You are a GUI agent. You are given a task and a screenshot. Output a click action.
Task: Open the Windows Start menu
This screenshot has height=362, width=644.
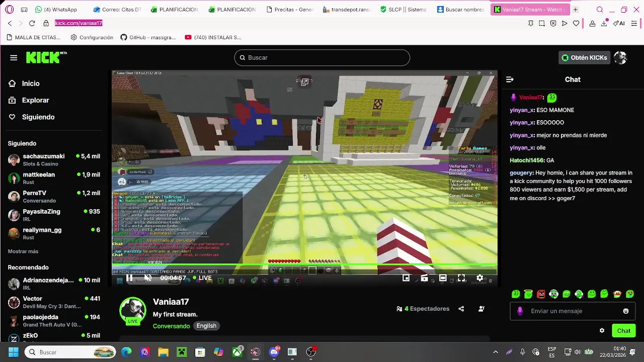coord(14,352)
